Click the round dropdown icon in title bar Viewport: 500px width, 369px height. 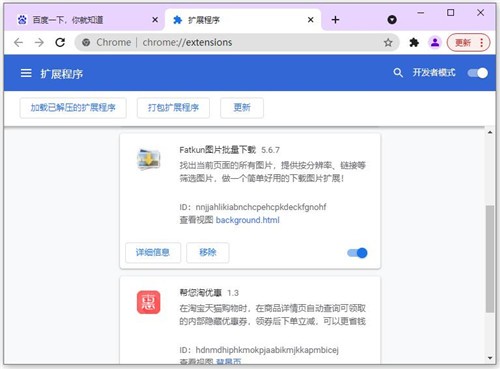[392, 20]
